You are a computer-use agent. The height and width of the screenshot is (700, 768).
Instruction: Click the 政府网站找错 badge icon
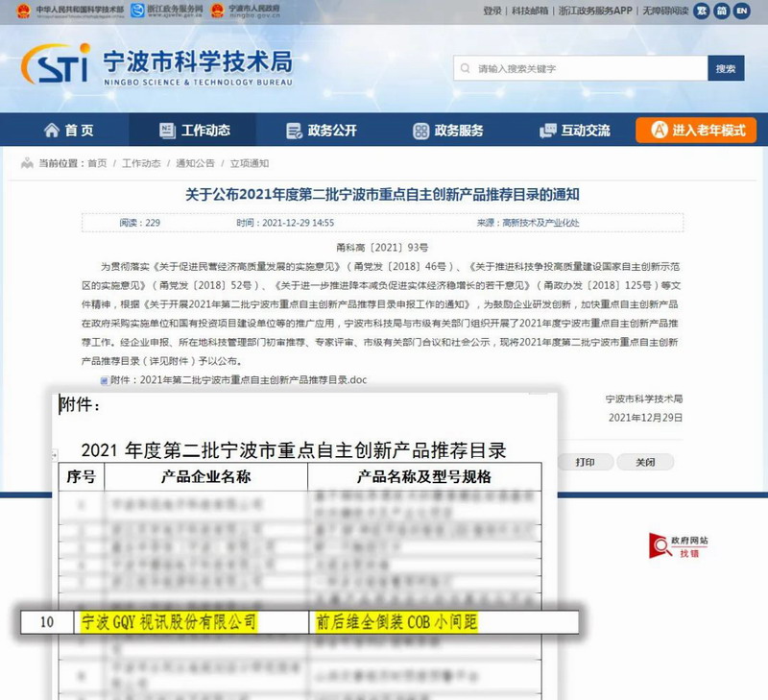[660, 546]
